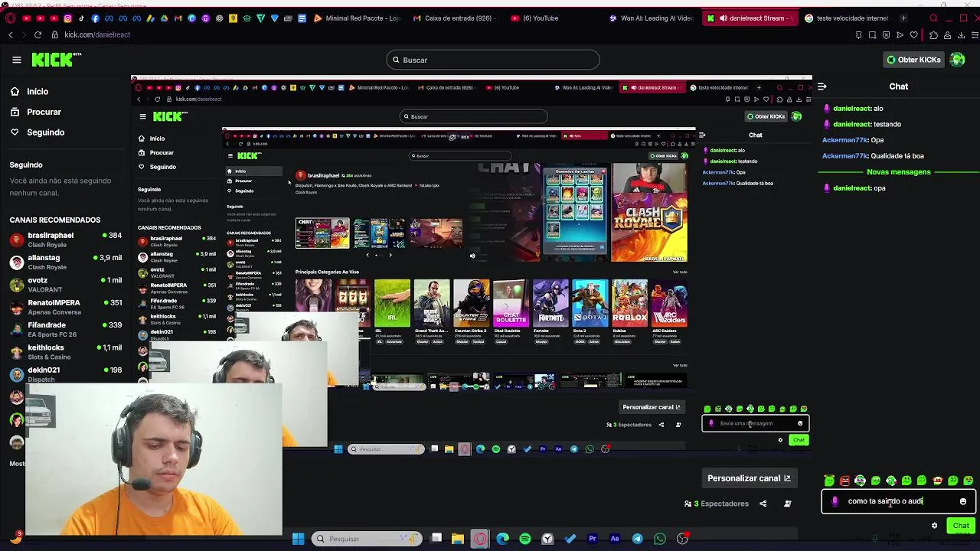Click the chat message input field
The width and height of the screenshot is (980, 551).
899,501
